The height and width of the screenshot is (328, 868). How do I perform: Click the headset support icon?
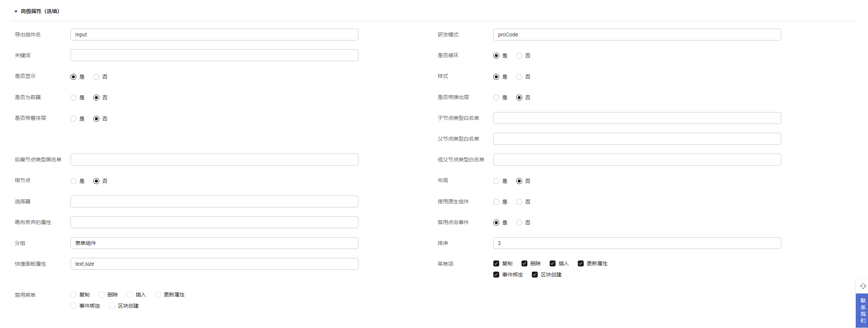[863, 286]
